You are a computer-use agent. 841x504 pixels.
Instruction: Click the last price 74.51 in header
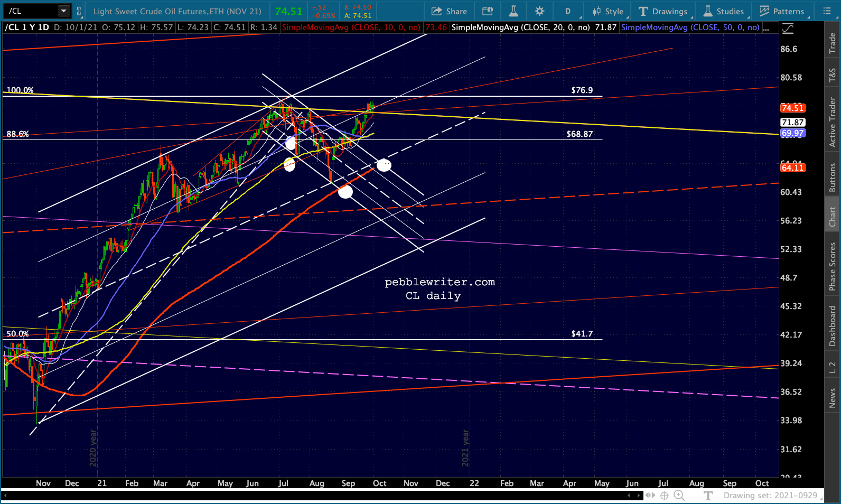[x=289, y=11]
